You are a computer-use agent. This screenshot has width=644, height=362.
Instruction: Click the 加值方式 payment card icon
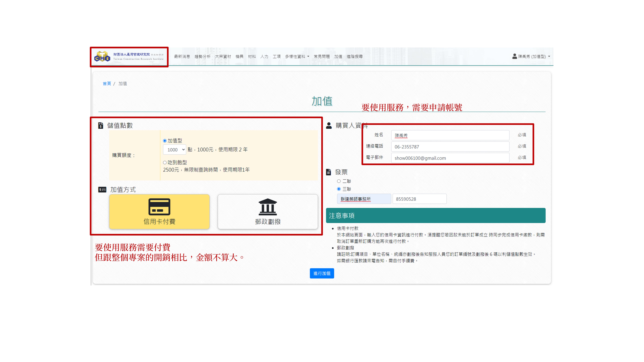coord(102,190)
